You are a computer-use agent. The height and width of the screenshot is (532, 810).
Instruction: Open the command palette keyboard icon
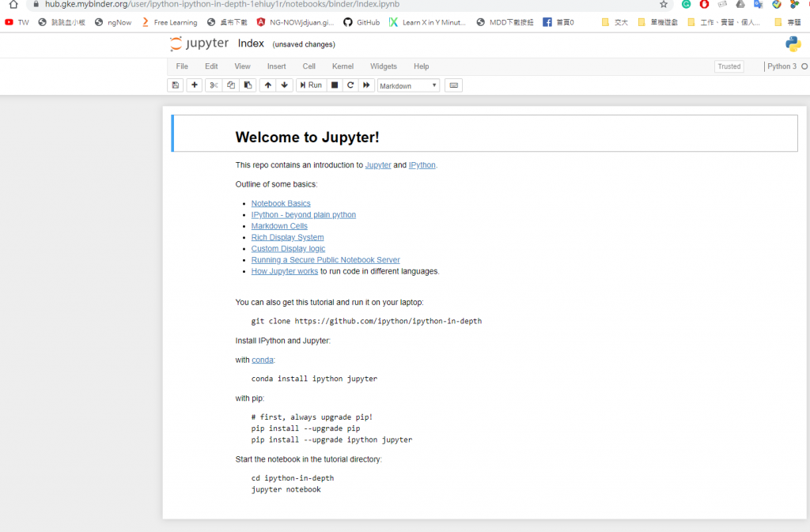[453, 85]
